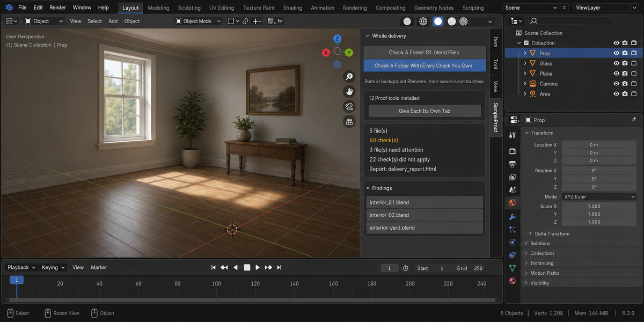Open the Object Mode dropdown
This screenshot has height=322, width=644.
[x=198, y=21]
